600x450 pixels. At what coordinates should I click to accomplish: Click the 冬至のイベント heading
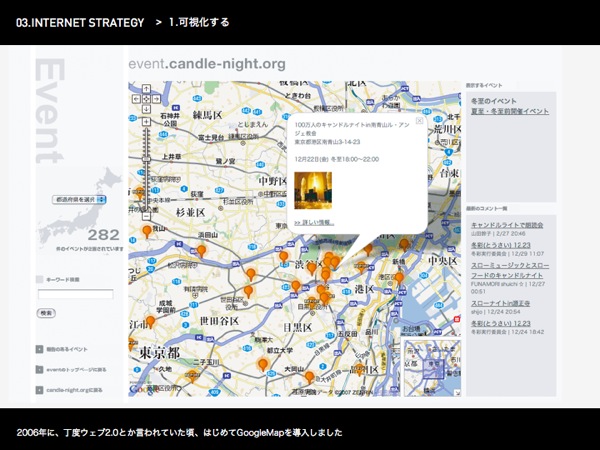494,101
